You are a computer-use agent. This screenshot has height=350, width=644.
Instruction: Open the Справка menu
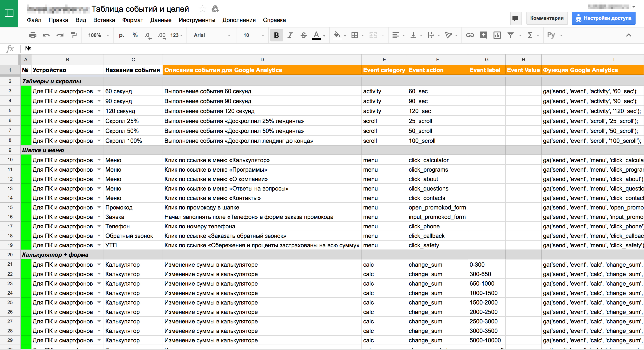point(274,20)
